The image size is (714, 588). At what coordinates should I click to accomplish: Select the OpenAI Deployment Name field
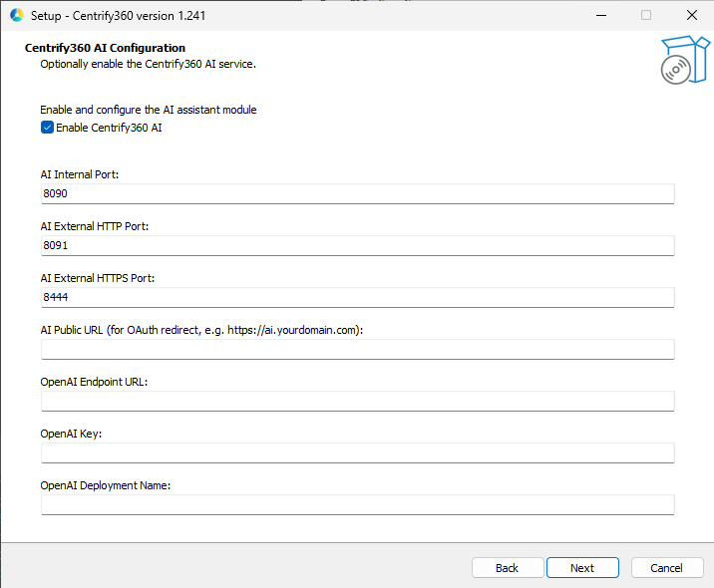357,505
